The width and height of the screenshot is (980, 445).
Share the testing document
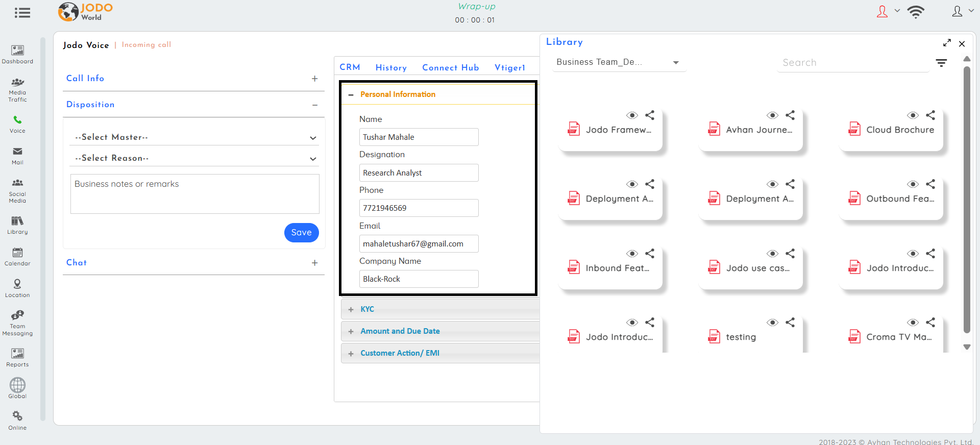tap(790, 323)
